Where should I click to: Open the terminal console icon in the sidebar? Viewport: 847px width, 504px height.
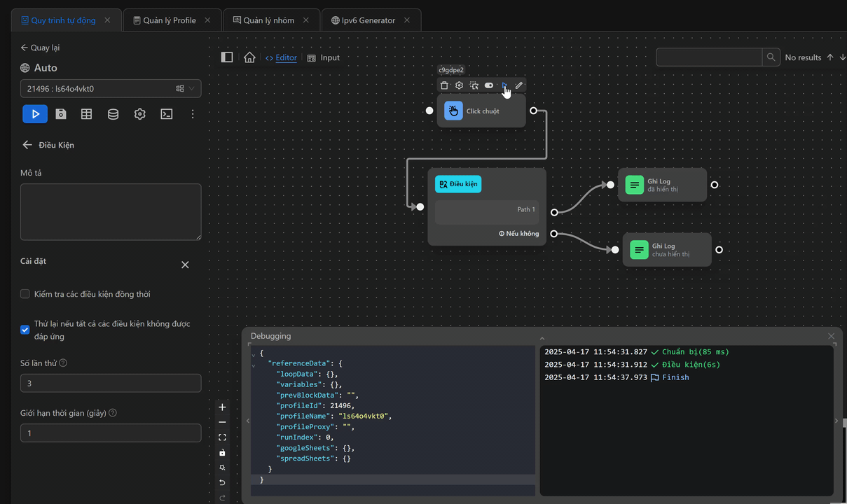click(x=167, y=114)
